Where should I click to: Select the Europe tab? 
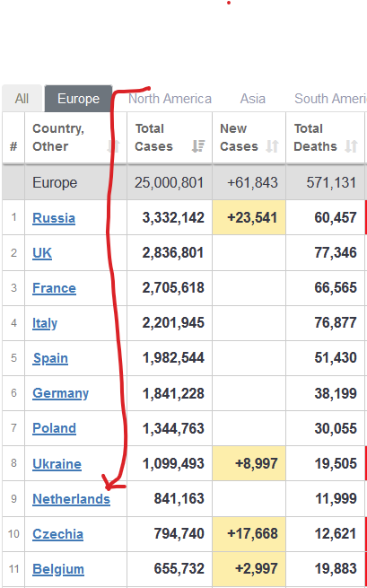(78, 99)
